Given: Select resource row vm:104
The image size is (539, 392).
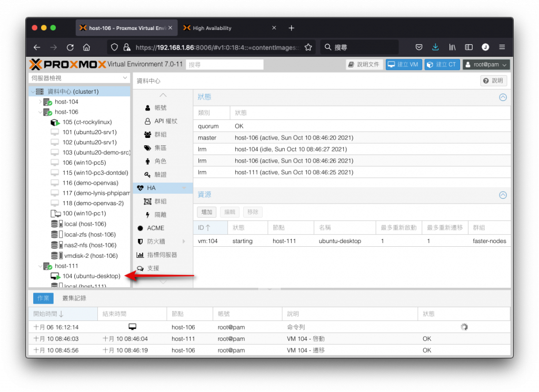Looking at the screenshot, I should 352,241.
